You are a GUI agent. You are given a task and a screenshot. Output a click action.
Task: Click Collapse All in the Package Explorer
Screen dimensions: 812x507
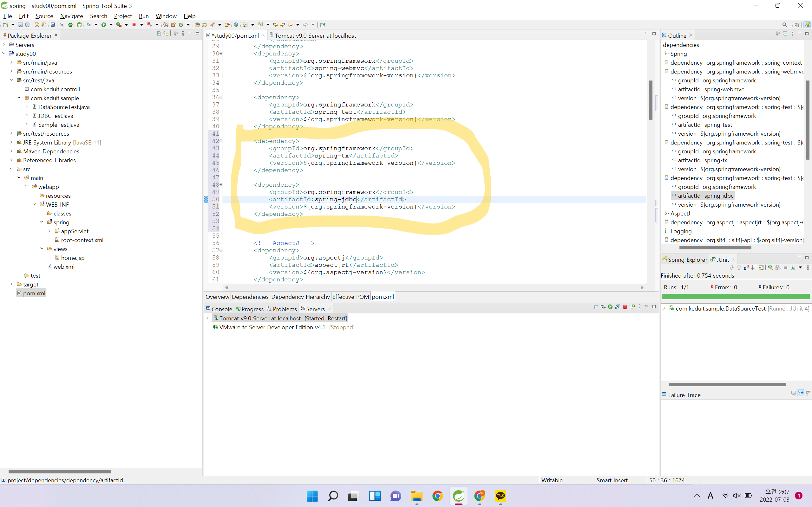159,34
